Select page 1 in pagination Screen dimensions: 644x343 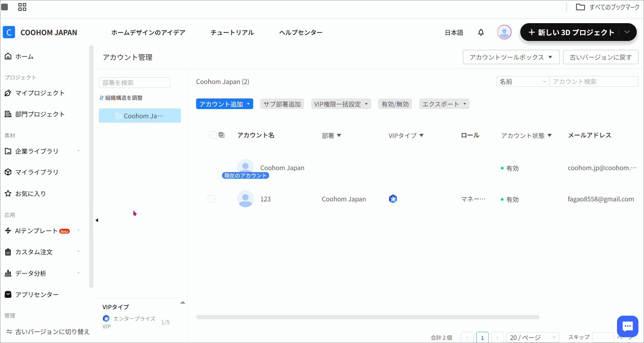click(482, 337)
